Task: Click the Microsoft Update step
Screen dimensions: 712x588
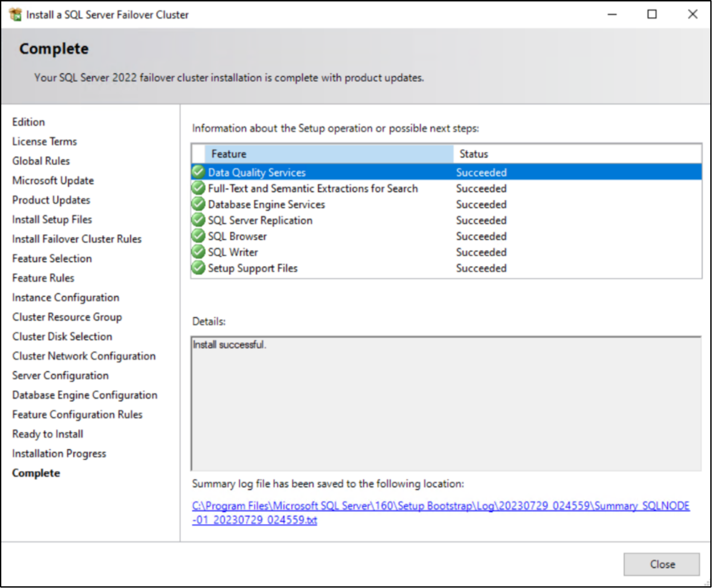Action: click(53, 180)
